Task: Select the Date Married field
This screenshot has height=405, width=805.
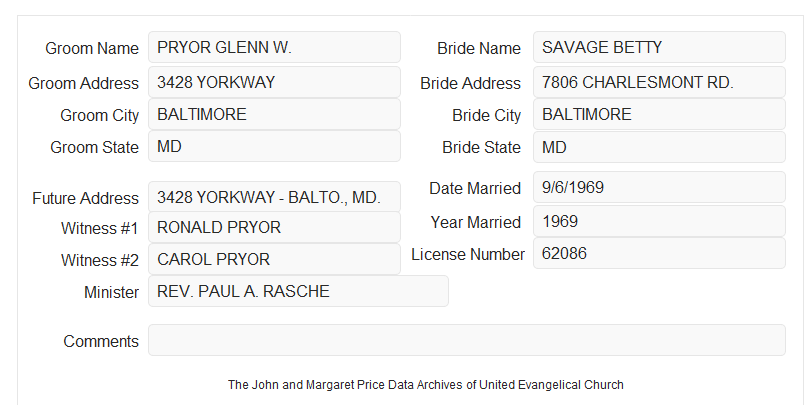Action: click(x=659, y=187)
